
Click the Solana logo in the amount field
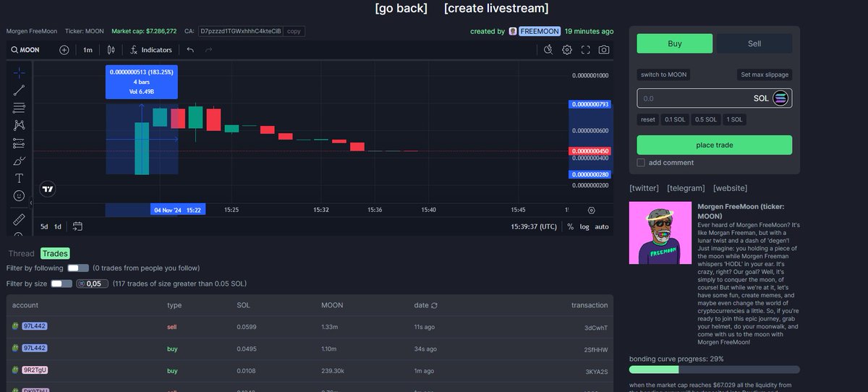[x=780, y=98]
